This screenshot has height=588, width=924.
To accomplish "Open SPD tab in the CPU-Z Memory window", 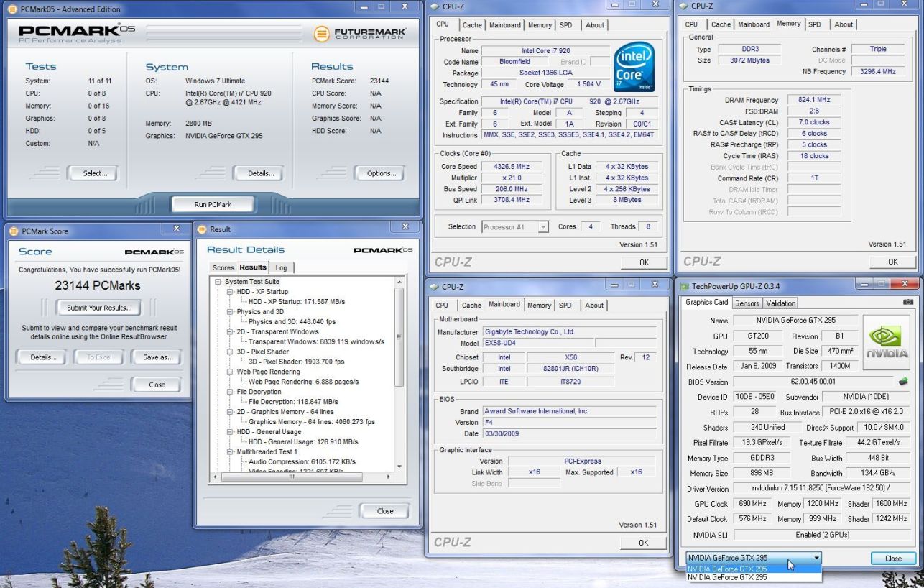I will click(x=814, y=24).
